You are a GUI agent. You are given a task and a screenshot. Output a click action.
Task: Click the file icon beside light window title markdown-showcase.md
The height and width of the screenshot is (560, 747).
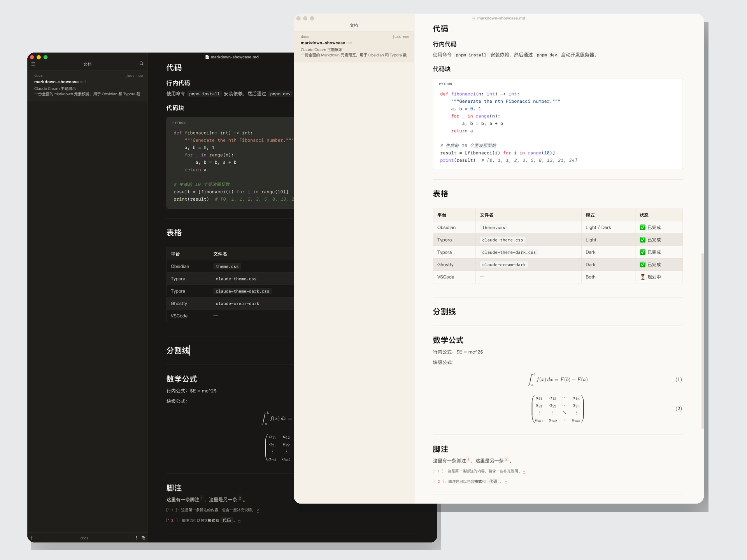(473, 18)
